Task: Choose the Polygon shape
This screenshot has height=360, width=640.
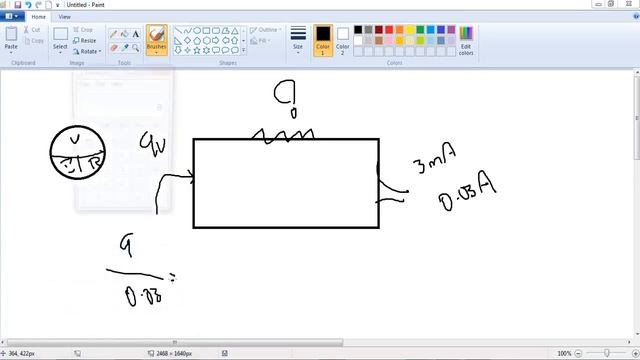Action: click(225, 31)
